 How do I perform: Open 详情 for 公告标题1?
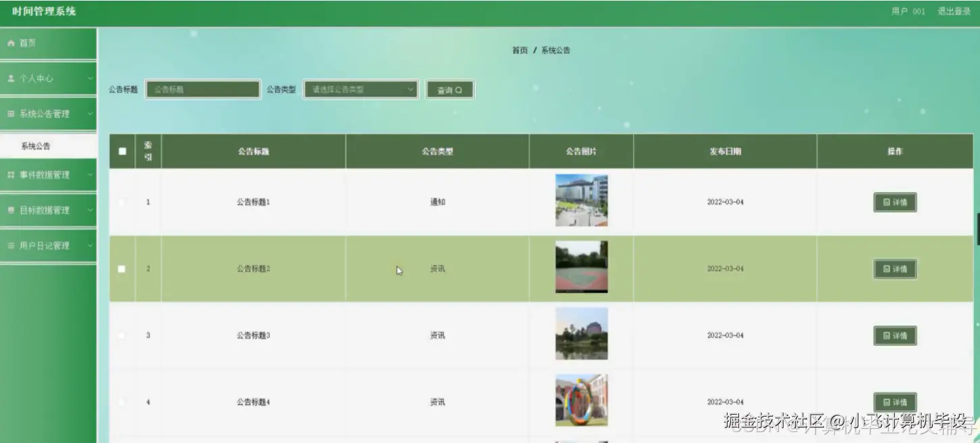(895, 203)
